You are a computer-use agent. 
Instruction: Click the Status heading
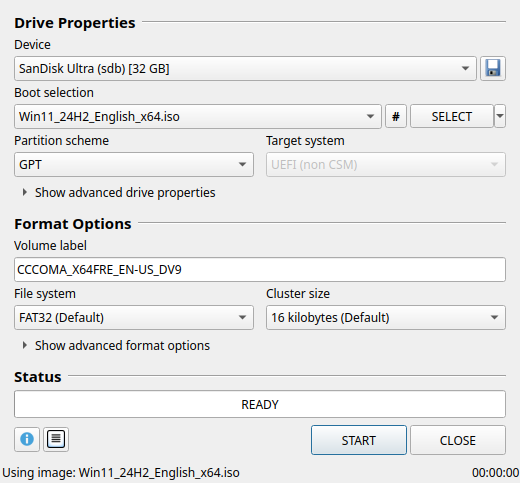point(38,377)
